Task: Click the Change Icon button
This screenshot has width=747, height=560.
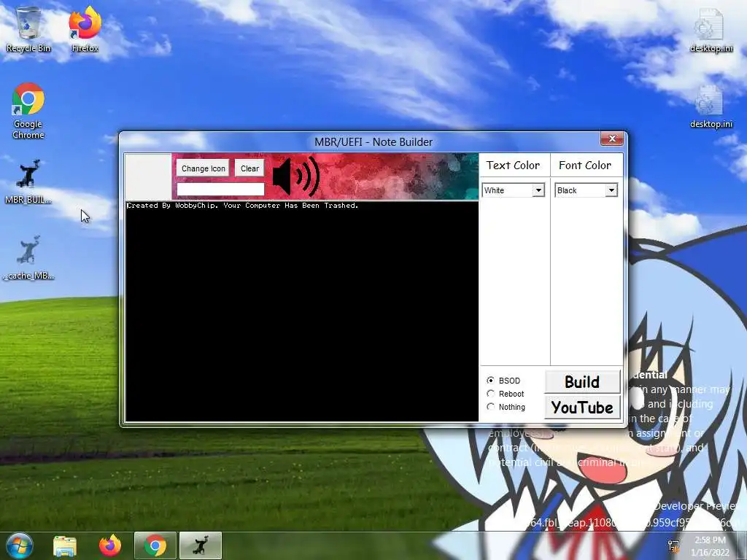Action: tap(204, 168)
